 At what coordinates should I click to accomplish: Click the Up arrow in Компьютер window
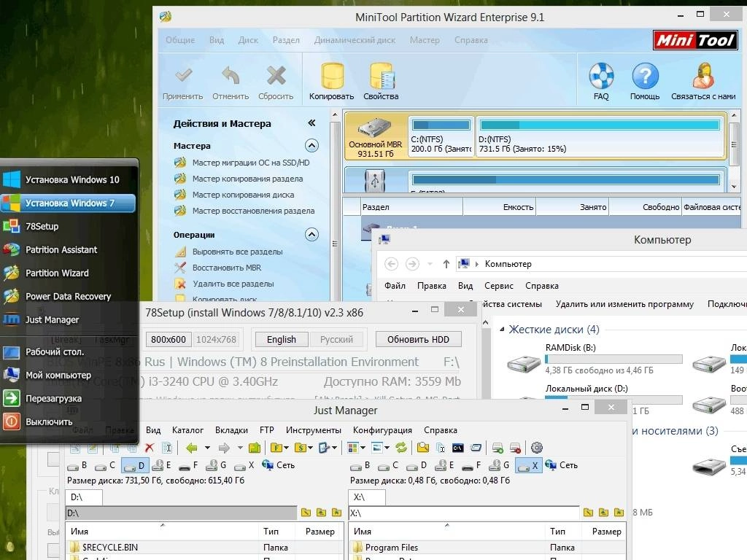pyautogui.click(x=446, y=264)
